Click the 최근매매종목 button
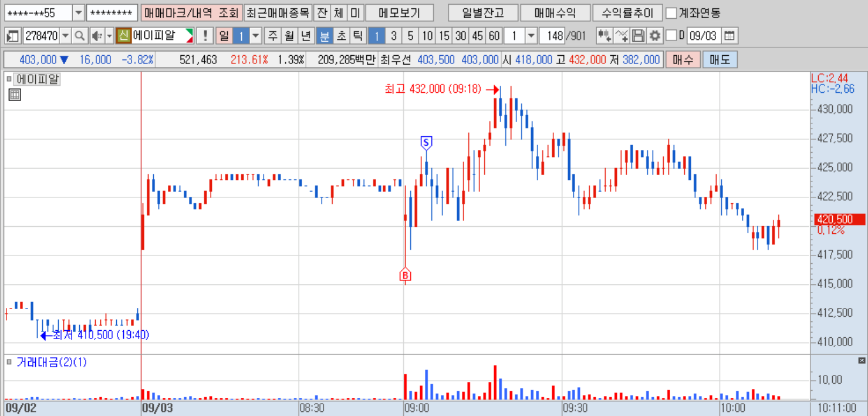 (277, 12)
